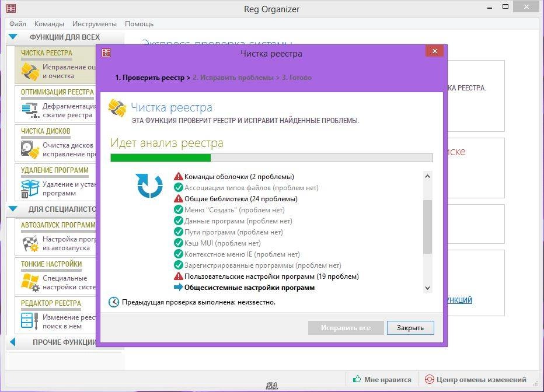
Task: Click the warning icon beside Общие библиотеки
Action: pos(179,198)
